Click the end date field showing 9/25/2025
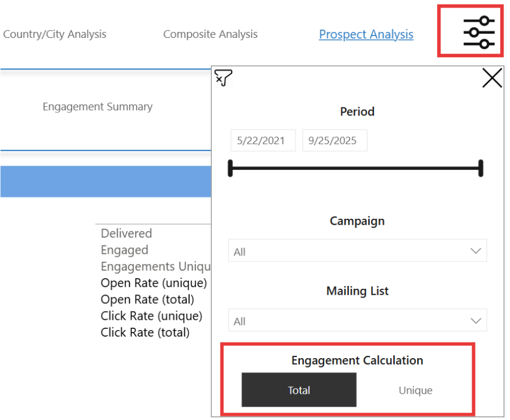The image size is (510, 420). point(334,140)
